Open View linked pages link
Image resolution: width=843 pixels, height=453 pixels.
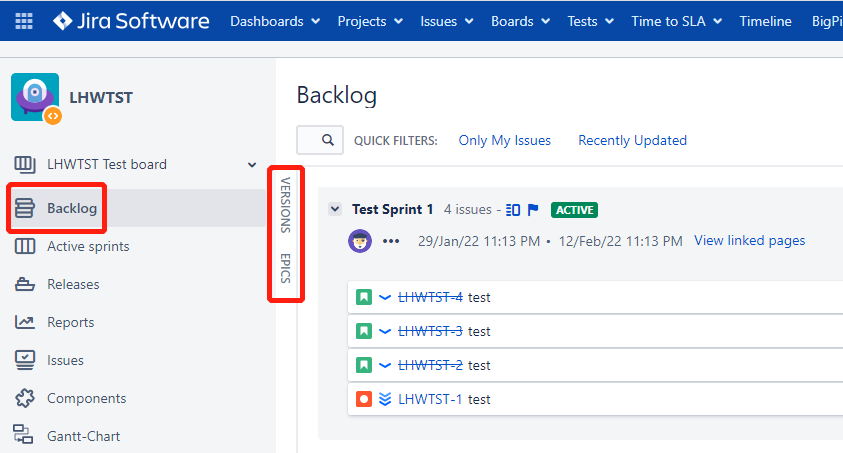click(x=749, y=240)
